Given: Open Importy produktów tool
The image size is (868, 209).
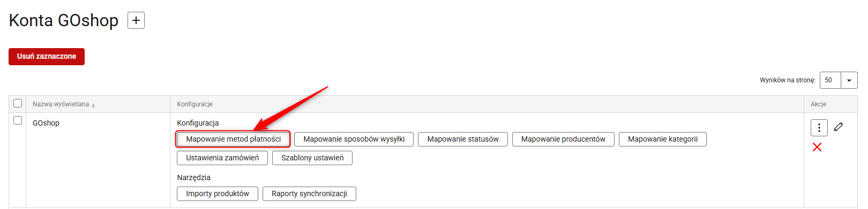Looking at the screenshot, I should click(x=218, y=193).
